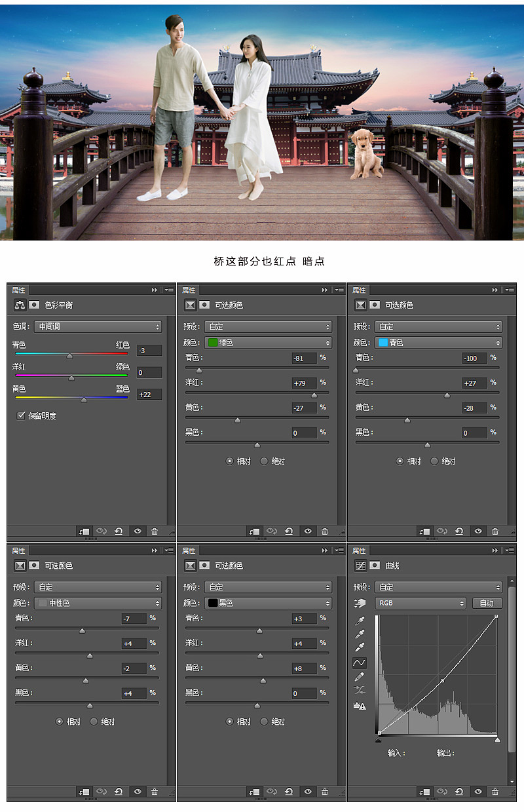Select 绝对 radio in the 黑色 panel
The width and height of the screenshot is (524, 812).
coord(264,722)
